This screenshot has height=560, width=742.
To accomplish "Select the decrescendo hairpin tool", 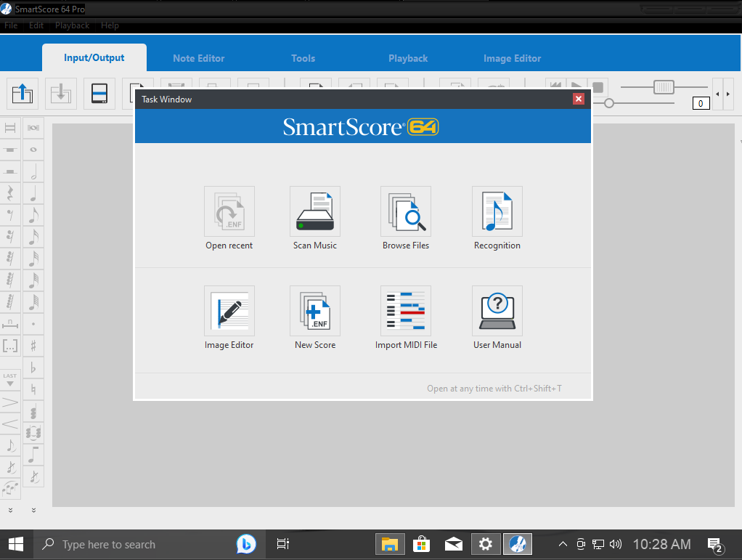I will point(10,403).
